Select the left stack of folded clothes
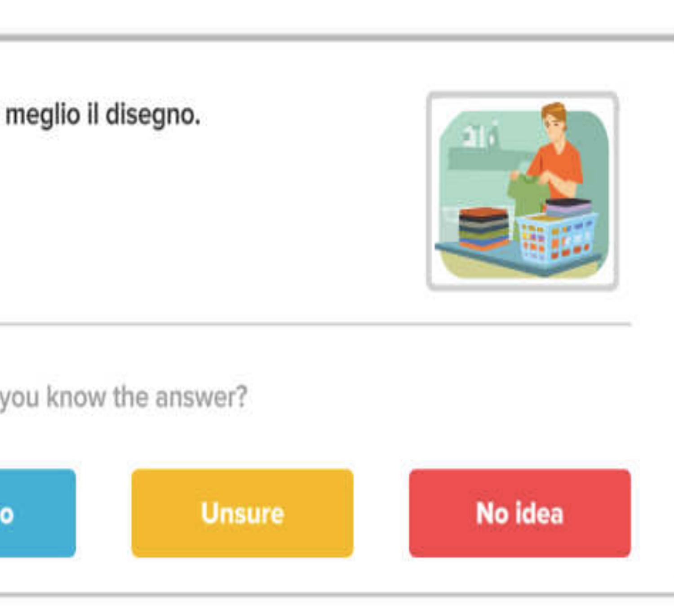 483,228
